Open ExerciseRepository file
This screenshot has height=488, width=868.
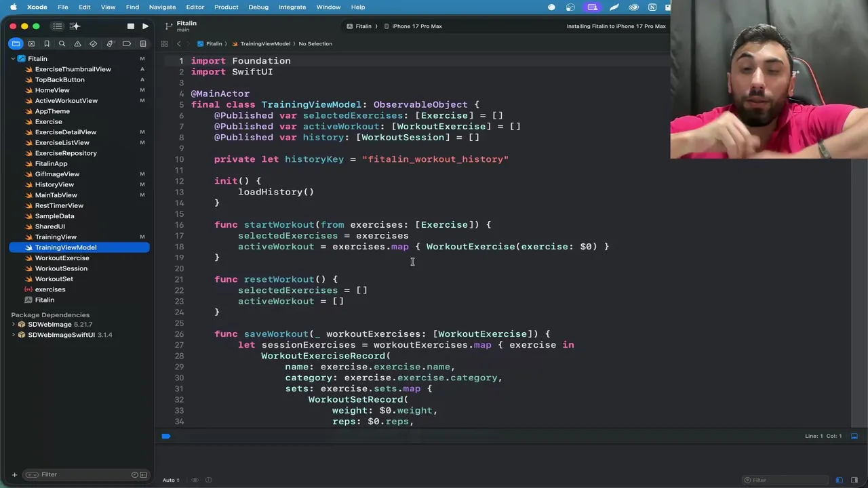coord(66,153)
